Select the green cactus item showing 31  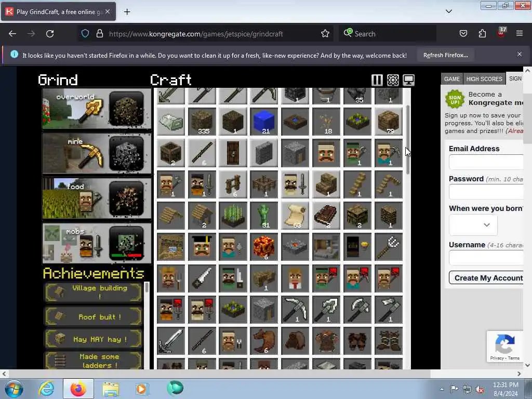(264, 216)
